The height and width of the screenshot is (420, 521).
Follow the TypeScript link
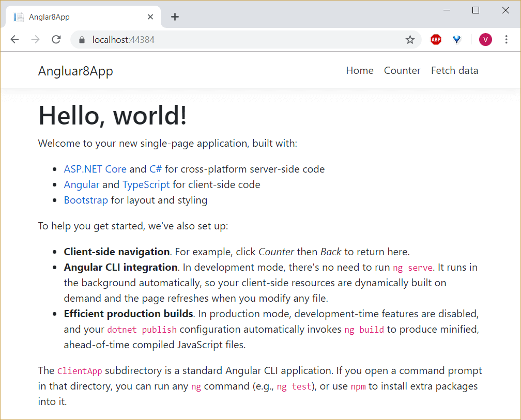pos(146,184)
